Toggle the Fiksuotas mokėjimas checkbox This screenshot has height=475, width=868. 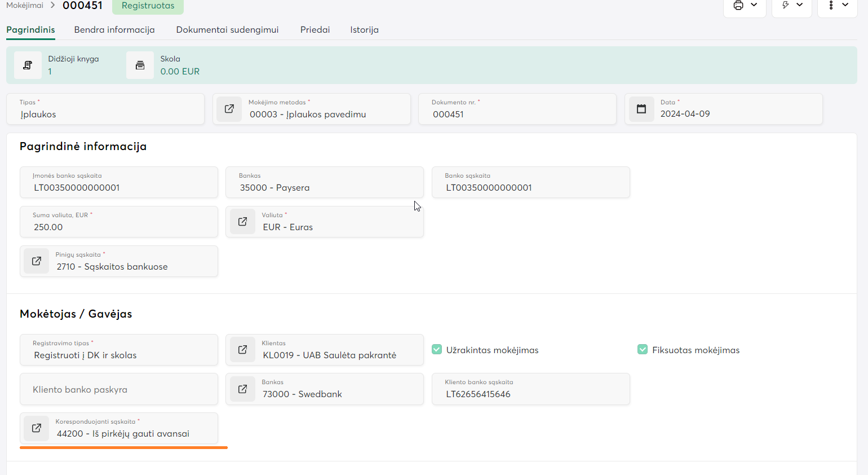coord(643,350)
